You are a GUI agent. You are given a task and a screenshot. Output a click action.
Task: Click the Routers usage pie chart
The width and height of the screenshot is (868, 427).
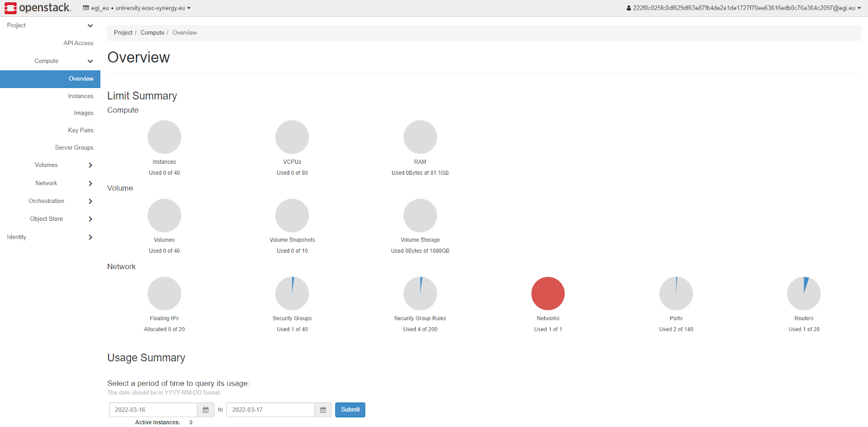click(804, 294)
